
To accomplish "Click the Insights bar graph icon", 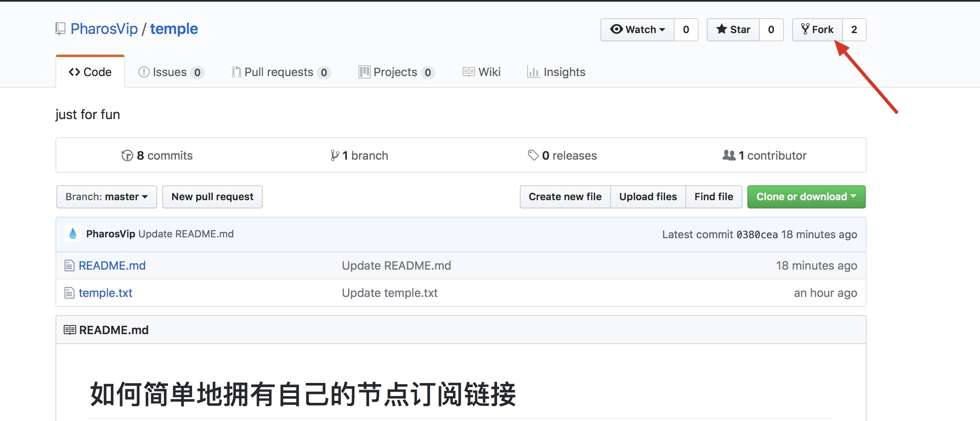I will coord(533,72).
